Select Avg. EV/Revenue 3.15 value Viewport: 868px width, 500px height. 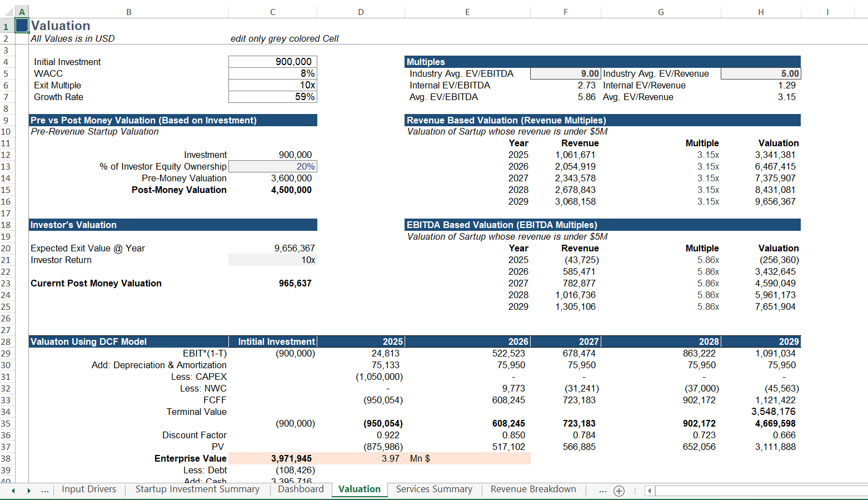pos(761,97)
